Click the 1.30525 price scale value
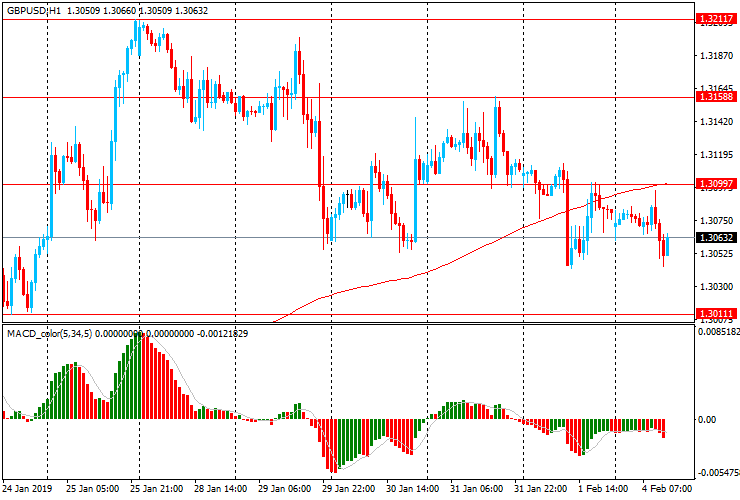Viewport: 740px width, 500px height. pyautogui.click(x=716, y=254)
